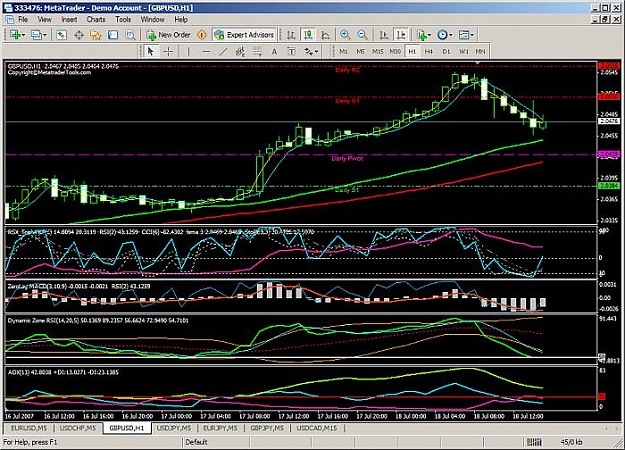The height and width of the screenshot is (450, 625).
Task: Launch MetaEditor yellow diamond icon
Action: [x=202, y=35]
